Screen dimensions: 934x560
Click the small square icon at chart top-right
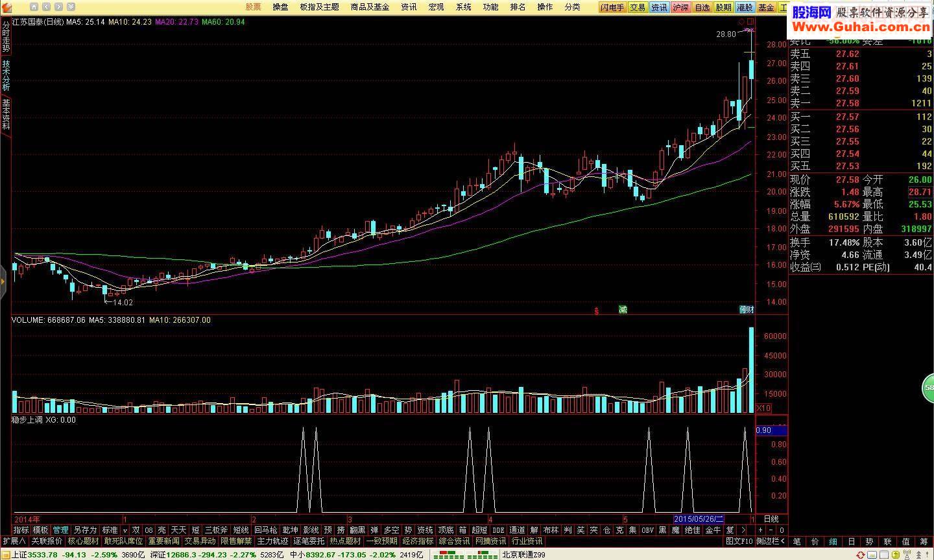point(750,21)
